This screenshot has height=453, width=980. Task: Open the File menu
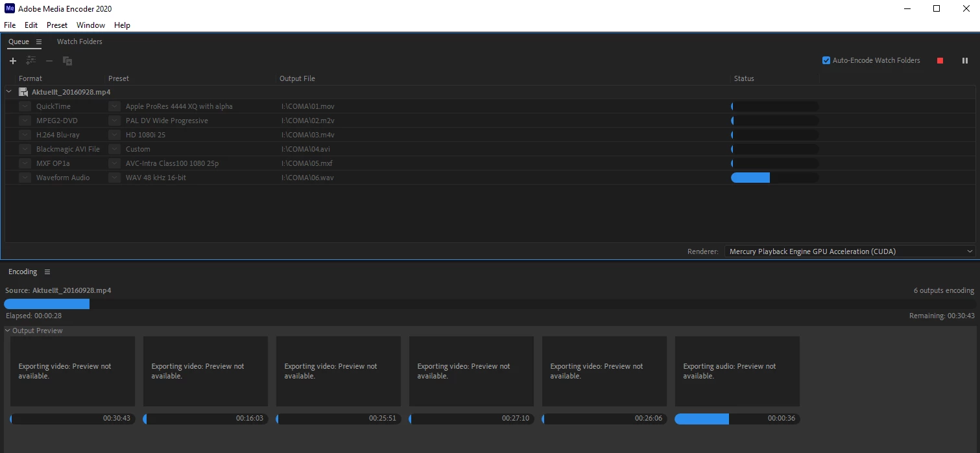pos(10,25)
